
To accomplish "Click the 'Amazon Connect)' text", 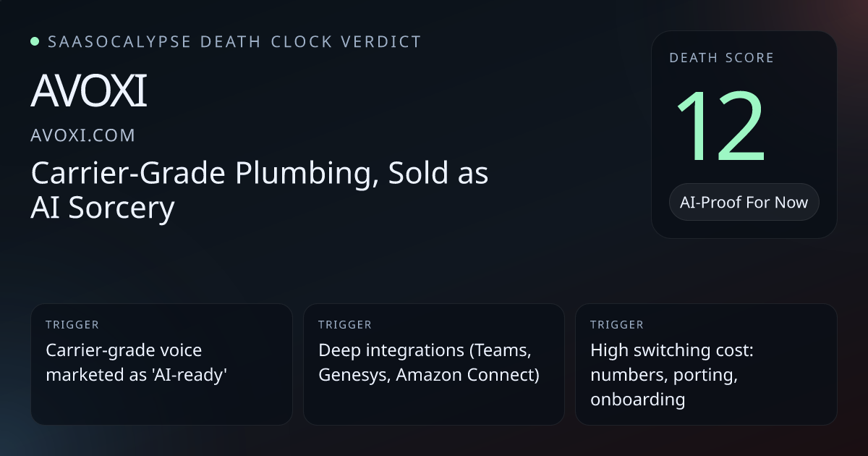I will [x=467, y=375].
